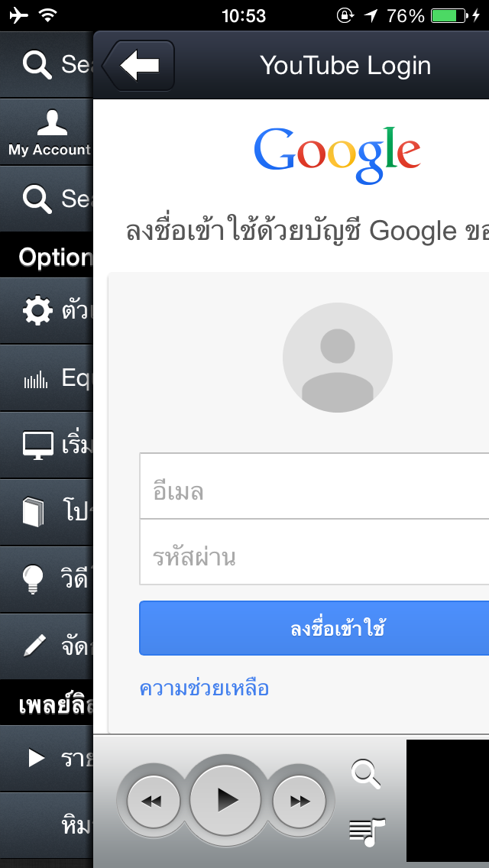Skip ahead with the fast-forward button
This screenshot has height=868, width=489.
pos(299,801)
